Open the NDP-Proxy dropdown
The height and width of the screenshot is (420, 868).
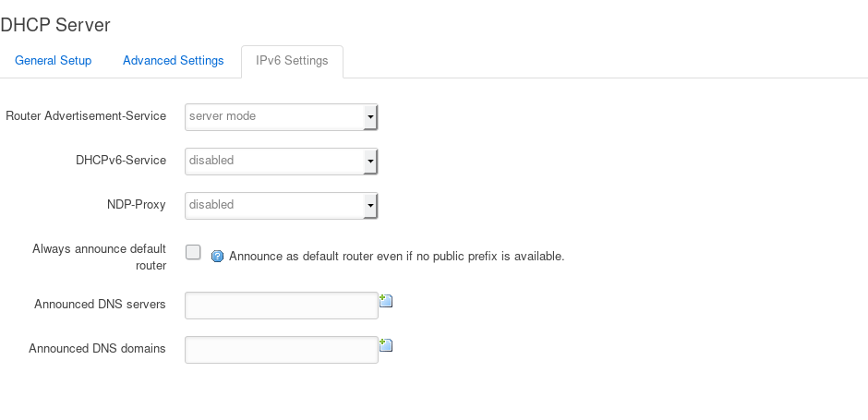282,205
